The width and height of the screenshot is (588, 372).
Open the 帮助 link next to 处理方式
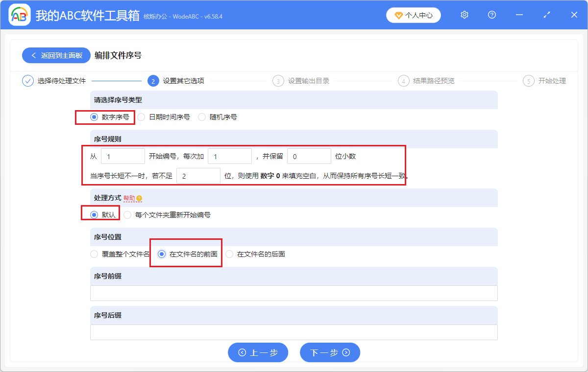coord(128,198)
